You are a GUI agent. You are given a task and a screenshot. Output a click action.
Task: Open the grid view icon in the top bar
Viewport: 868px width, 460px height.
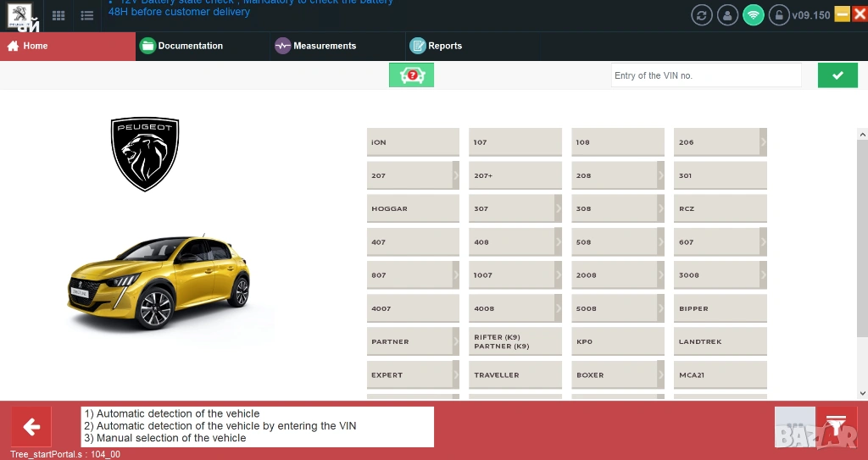click(x=58, y=15)
